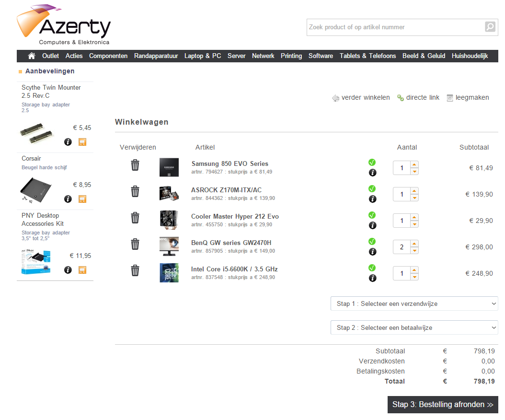The width and height of the screenshot is (505, 420).
Task: Open info icon for ASROCK Z170M-ITX/AC
Action: [x=372, y=199]
